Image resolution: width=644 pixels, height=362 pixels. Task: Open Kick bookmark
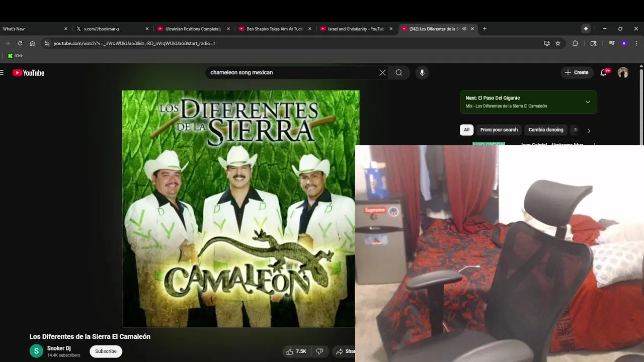pos(15,56)
